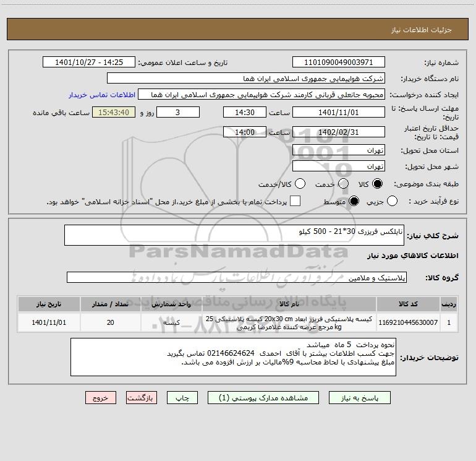Click the تعداد / مقدار column header
476x461 pixels.
coord(110,304)
